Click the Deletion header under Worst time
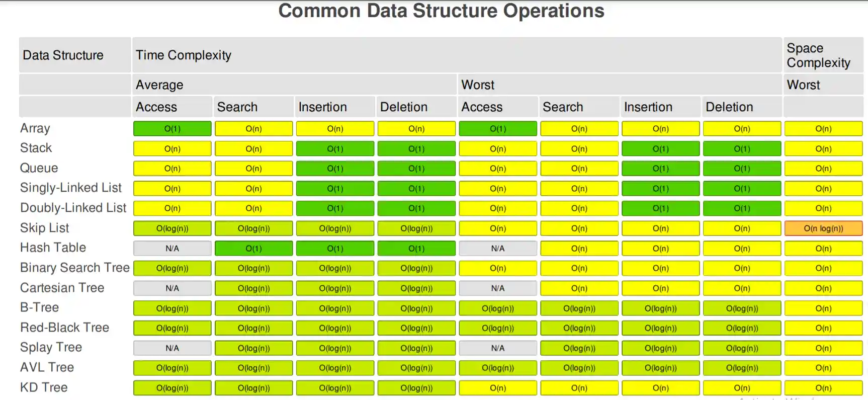The height and width of the screenshot is (400, 868). (x=729, y=107)
